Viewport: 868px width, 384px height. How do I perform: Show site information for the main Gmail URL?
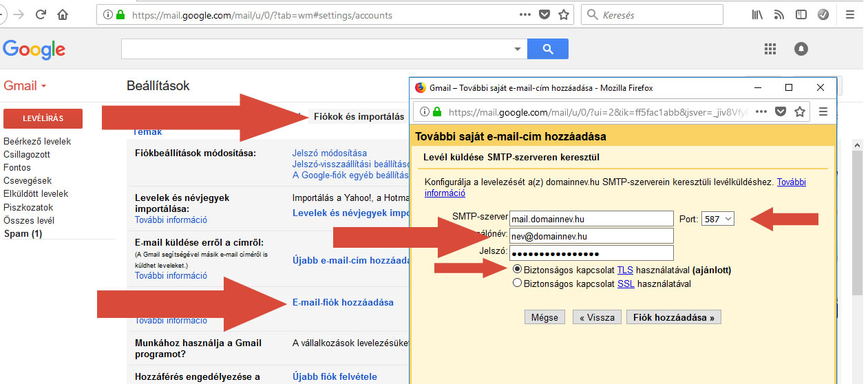tap(107, 14)
